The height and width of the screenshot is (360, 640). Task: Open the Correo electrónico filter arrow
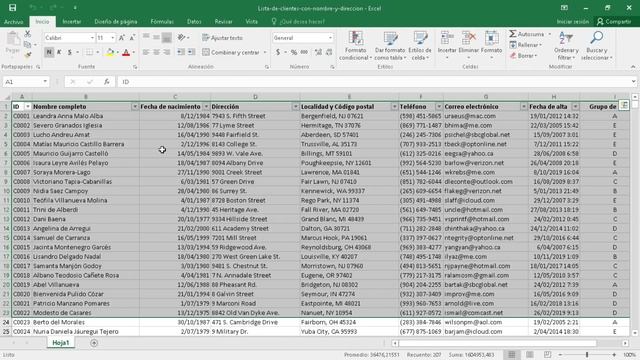click(x=524, y=107)
